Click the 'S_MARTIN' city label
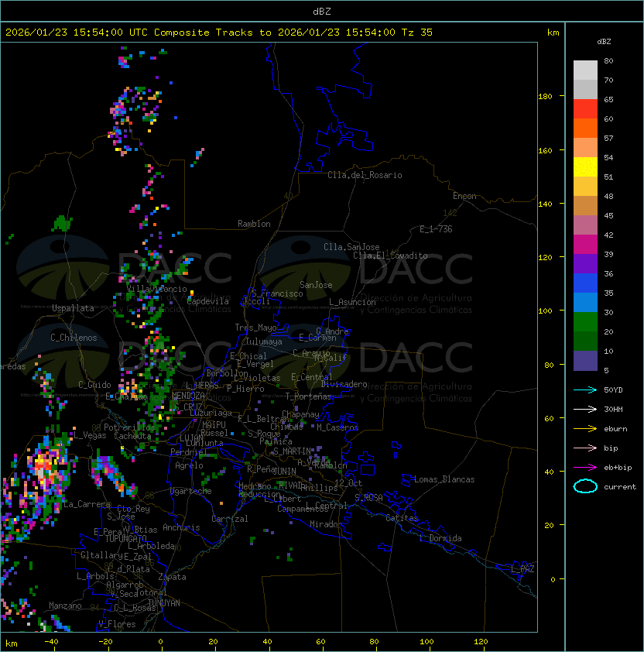644x652 pixels. (292, 451)
